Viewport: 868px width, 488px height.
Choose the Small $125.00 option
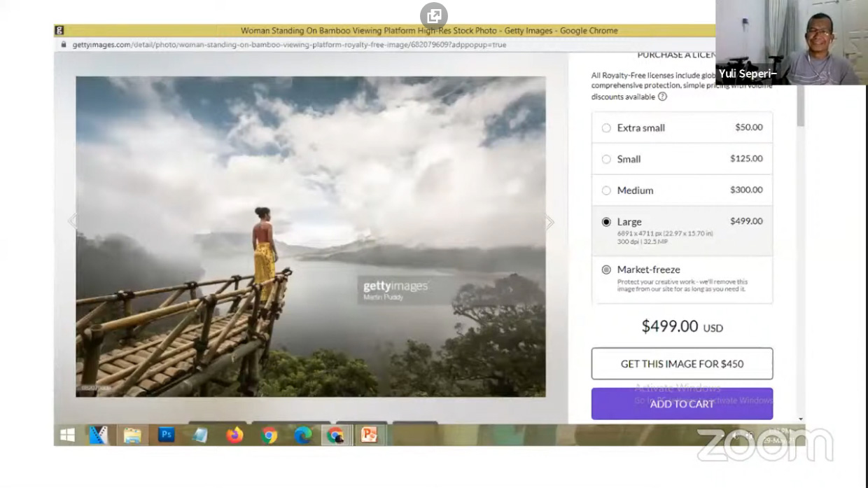(606, 159)
